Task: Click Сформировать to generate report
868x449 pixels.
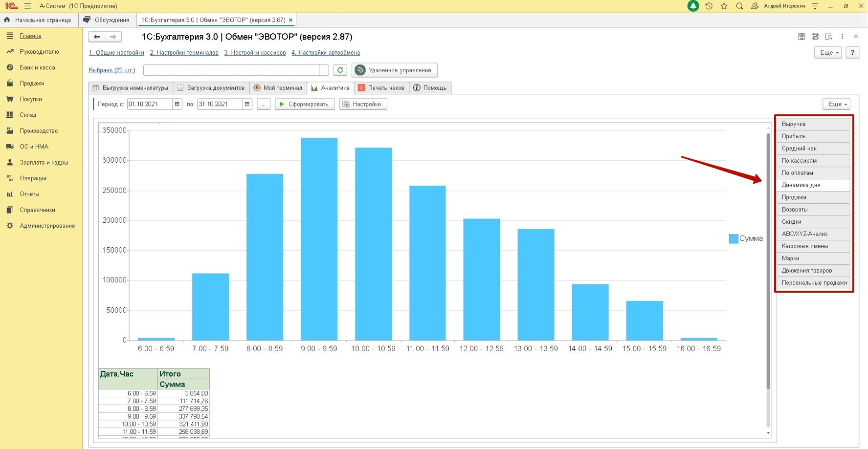Action: 305,104
